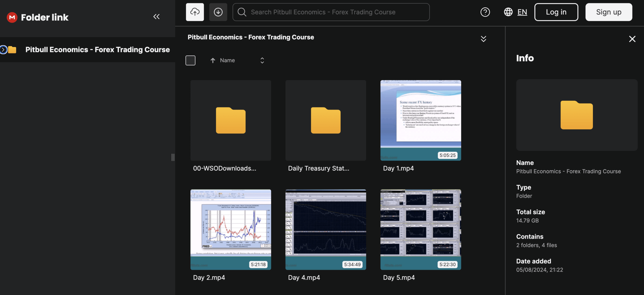The width and height of the screenshot is (644, 295).
Task: Click the search magnifier icon
Action: pyautogui.click(x=242, y=12)
